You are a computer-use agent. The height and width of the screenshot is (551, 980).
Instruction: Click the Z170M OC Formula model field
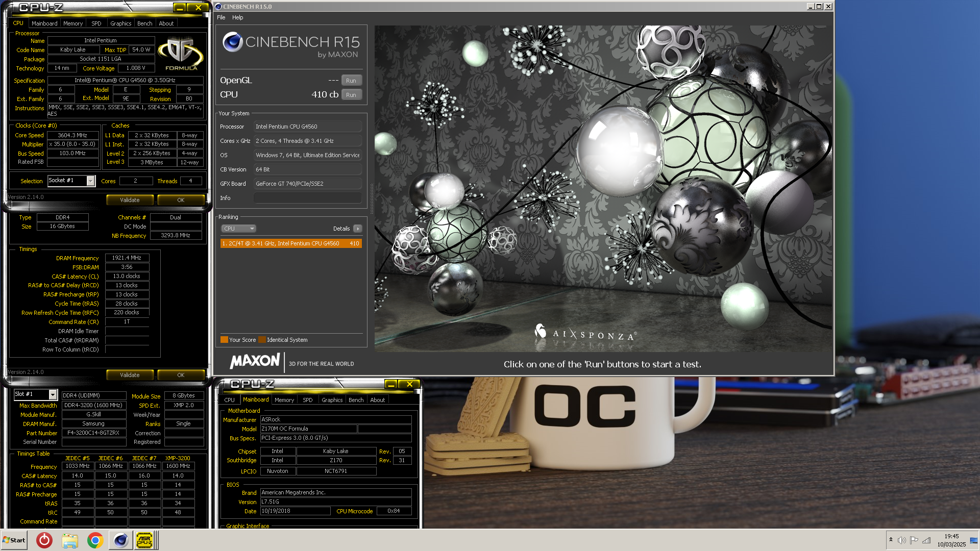(x=309, y=429)
